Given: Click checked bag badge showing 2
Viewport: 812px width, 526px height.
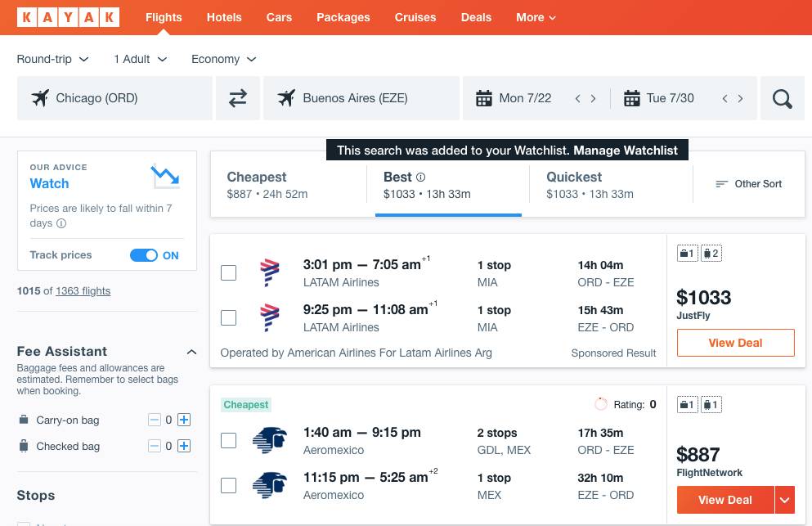Looking at the screenshot, I should coord(711,254).
